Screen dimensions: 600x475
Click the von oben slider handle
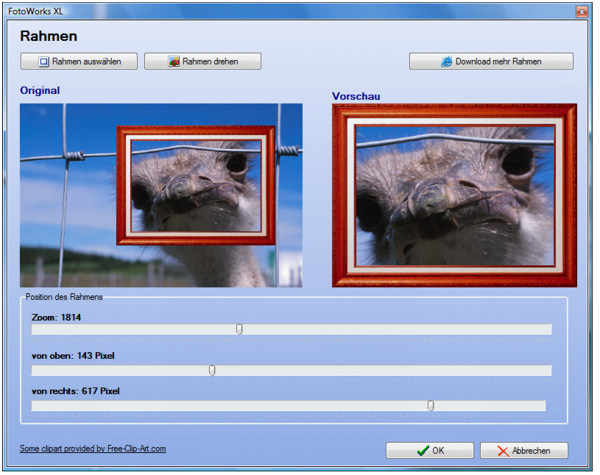point(212,370)
